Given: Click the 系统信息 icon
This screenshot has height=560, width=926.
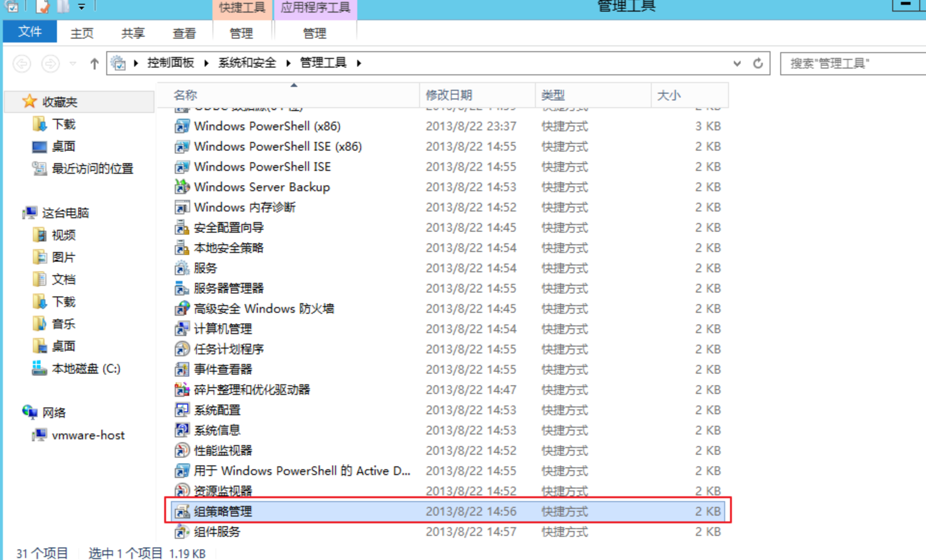Looking at the screenshot, I should pos(182,431).
